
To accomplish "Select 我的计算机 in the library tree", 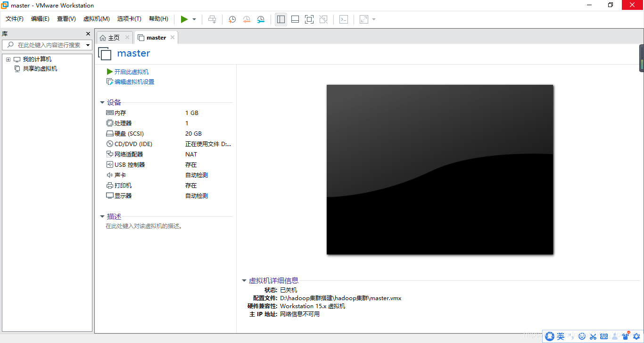I will (37, 59).
